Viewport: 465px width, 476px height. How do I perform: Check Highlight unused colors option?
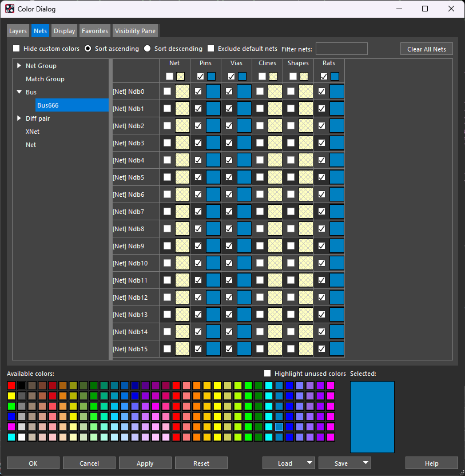[267, 374]
